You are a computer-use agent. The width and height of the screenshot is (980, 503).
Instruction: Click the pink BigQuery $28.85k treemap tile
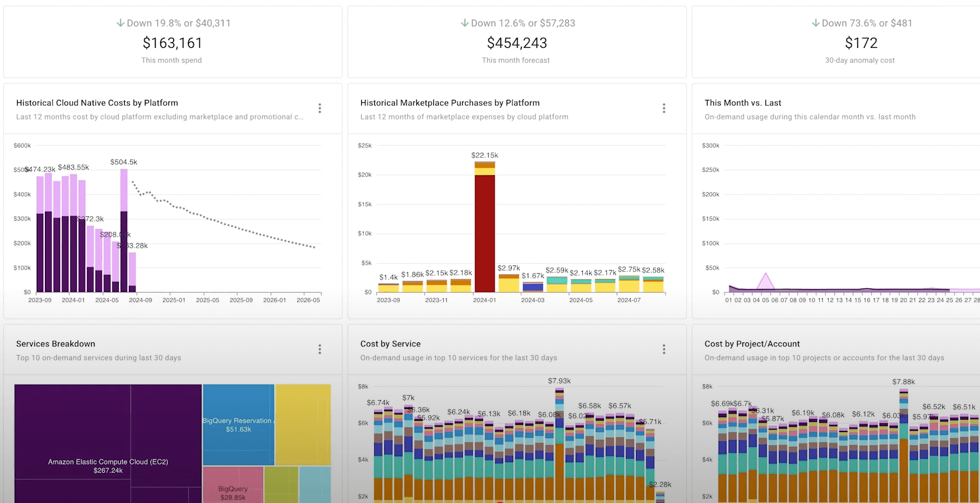point(233,485)
